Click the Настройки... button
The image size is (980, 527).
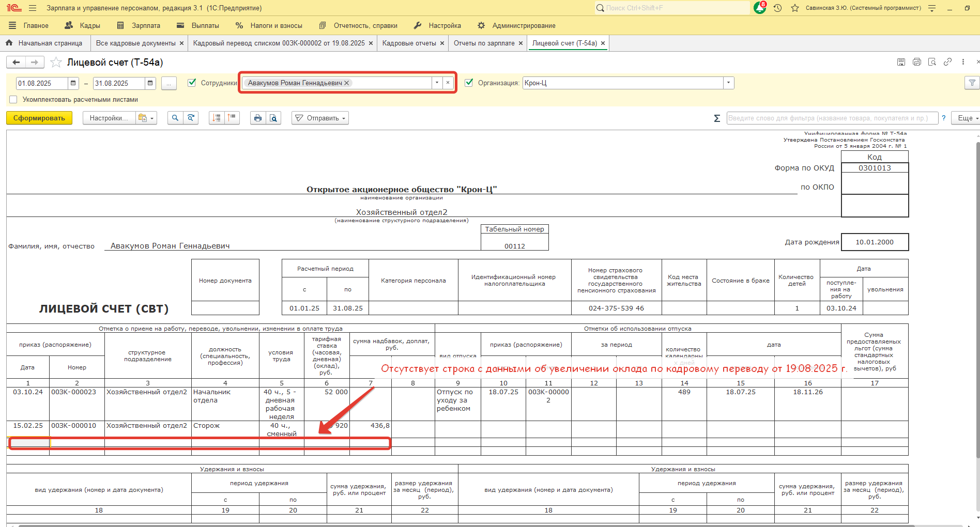(x=109, y=118)
